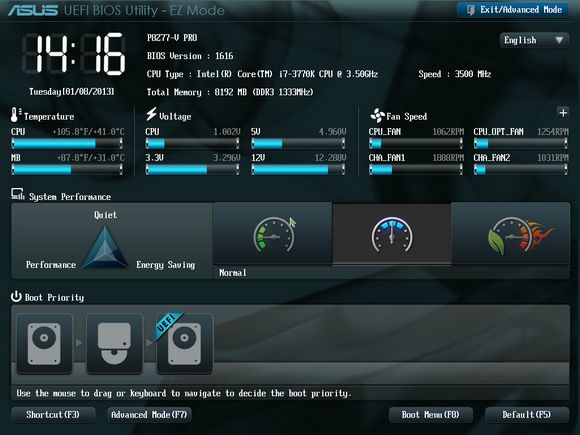This screenshot has width=580, height=435.
Task: Click the 12V voltage bar
Action: (299, 169)
